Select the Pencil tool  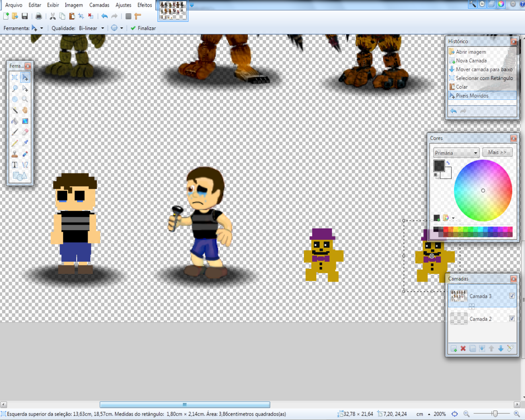coord(15,143)
